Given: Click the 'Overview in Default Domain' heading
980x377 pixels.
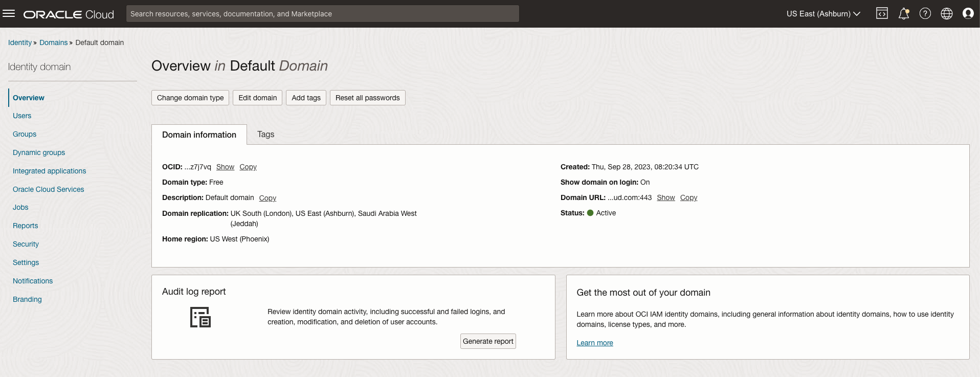Looking at the screenshot, I should click(239, 66).
